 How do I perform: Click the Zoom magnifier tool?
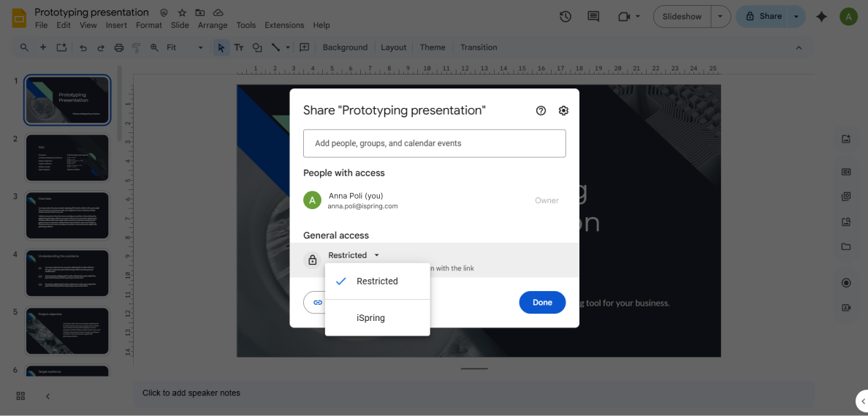154,48
